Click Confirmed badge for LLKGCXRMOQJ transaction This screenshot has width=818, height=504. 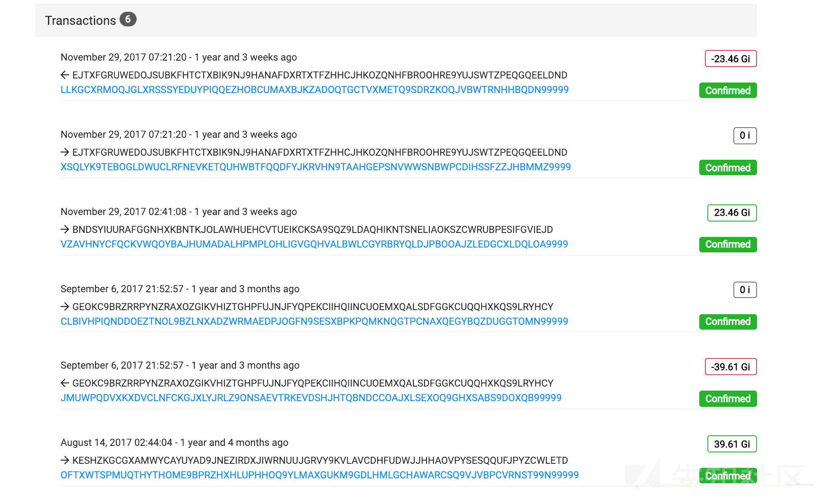(728, 90)
